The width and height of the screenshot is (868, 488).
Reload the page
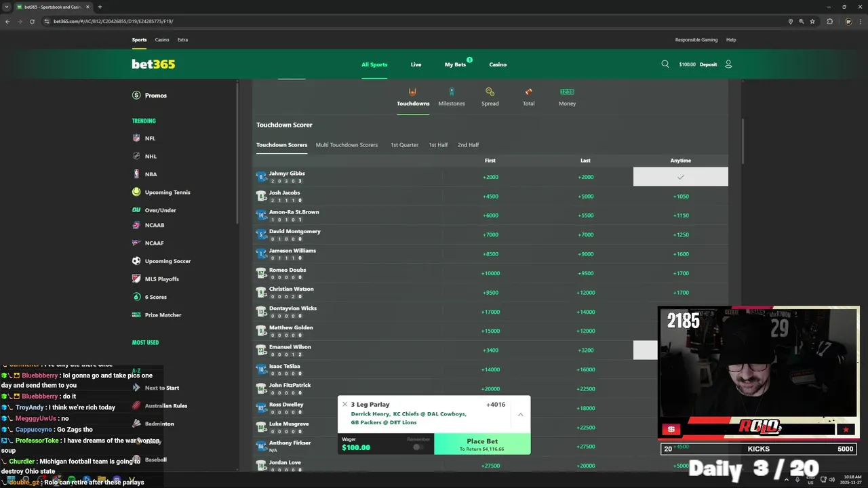(32, 21)
